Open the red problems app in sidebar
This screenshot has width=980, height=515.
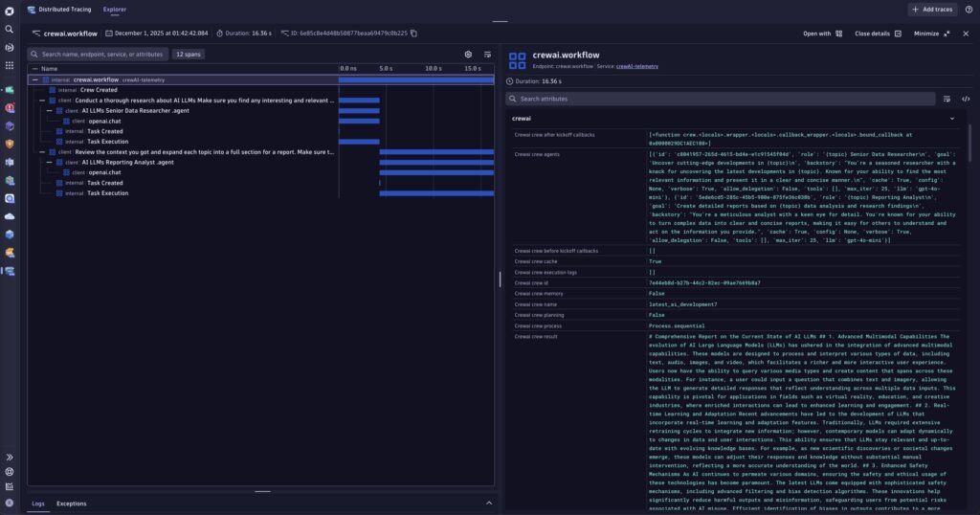point(10,107)
